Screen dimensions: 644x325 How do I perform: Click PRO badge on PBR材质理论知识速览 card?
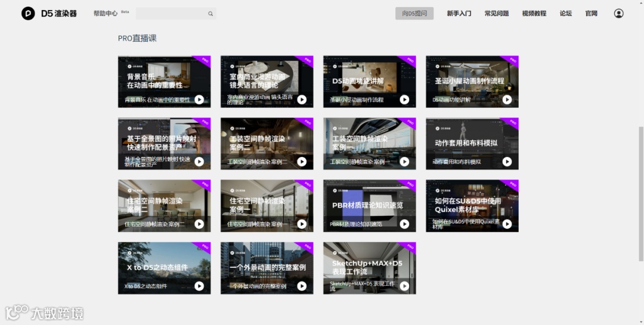(x=410, y=184)
